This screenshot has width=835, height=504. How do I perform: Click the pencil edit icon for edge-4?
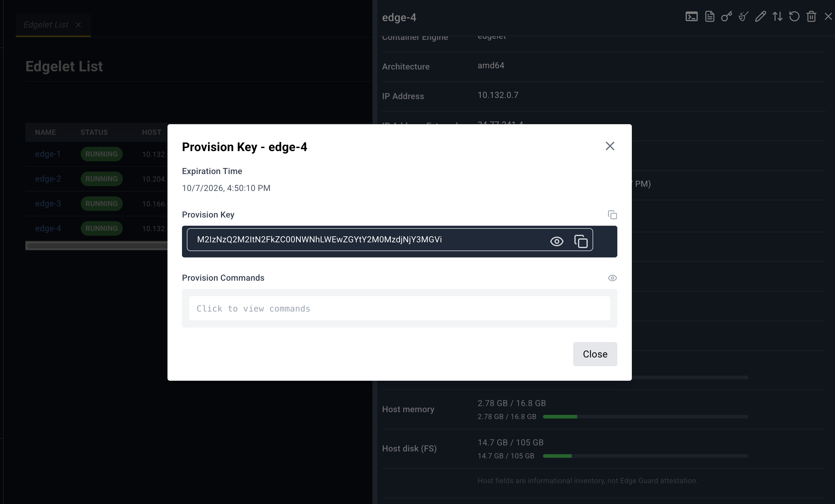760,17
